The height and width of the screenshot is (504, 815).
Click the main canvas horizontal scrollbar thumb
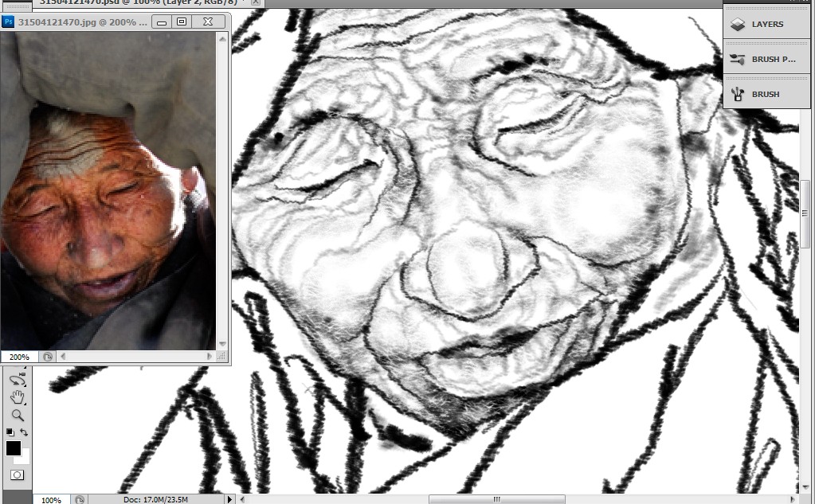(x=496, y=499)
